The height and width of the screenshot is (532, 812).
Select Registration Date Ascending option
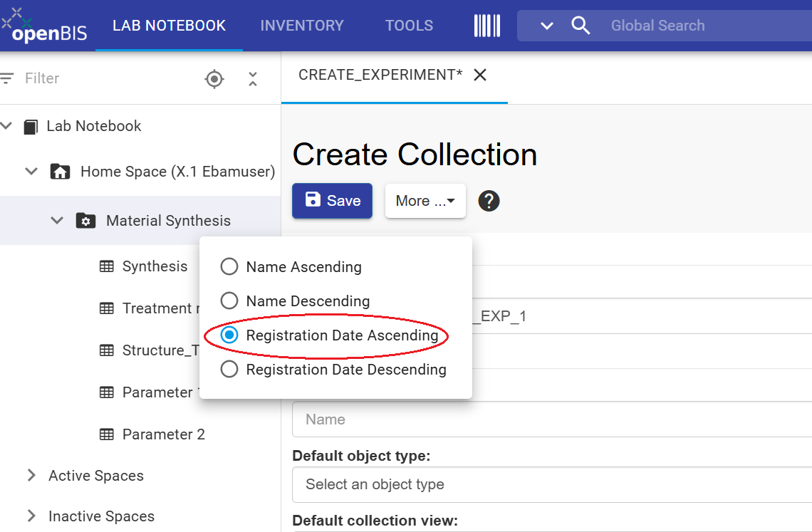click(329, 335)
